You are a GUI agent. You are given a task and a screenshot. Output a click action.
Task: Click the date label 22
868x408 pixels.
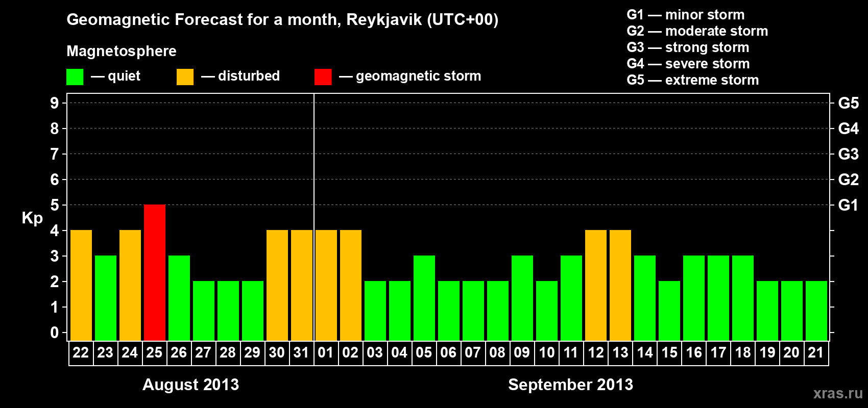pyautogui.click(x=81, y=352)
